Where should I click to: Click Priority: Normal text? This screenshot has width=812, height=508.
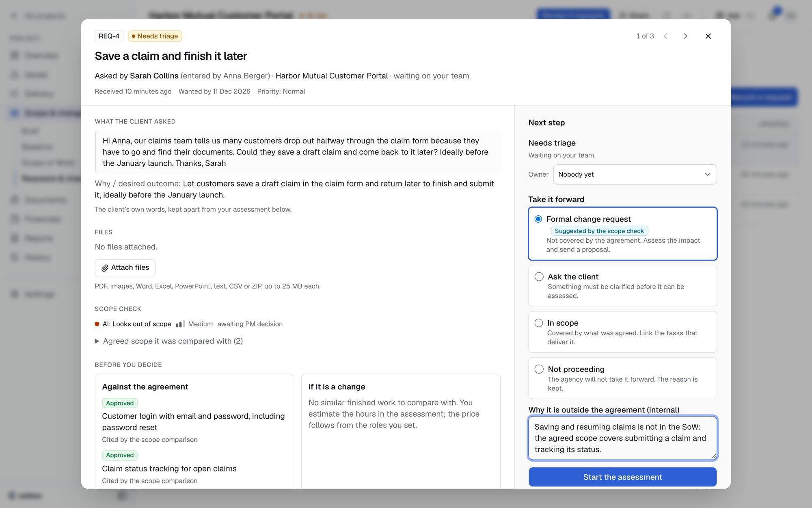(x=281, y=91)
